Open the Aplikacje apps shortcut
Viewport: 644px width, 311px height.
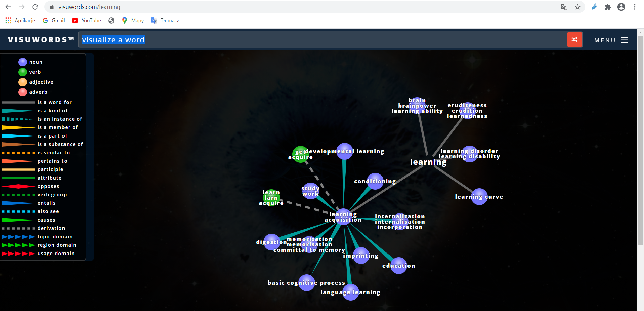(x=20, y=21)
